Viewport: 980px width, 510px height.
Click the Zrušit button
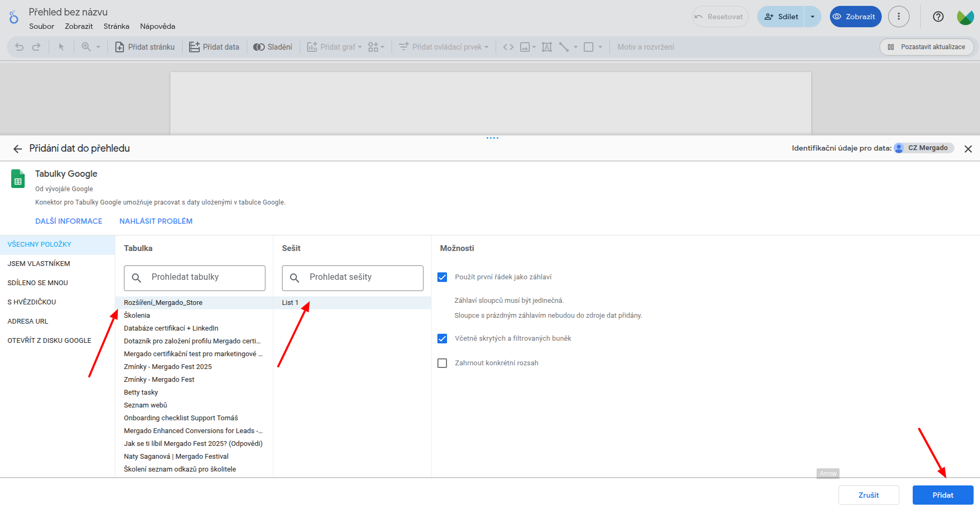pos(869,495)
